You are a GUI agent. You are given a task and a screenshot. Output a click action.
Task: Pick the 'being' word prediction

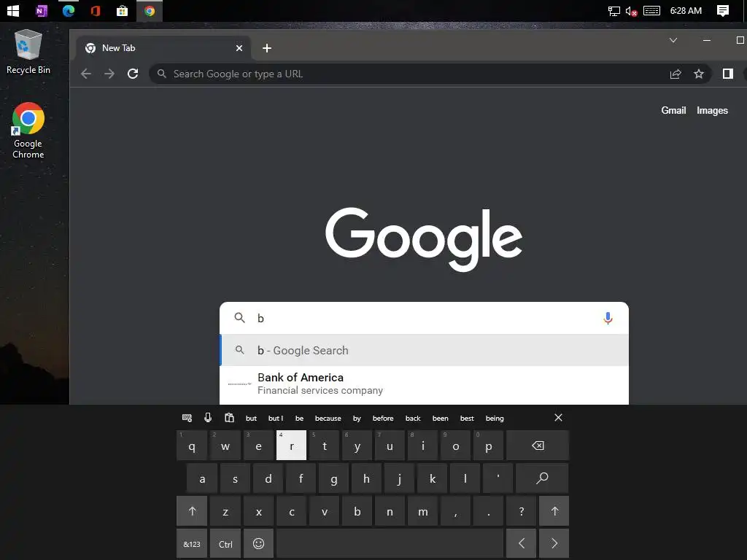click(495, 419)
